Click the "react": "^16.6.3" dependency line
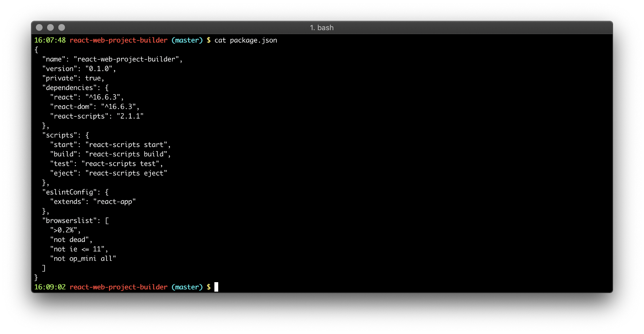 click(x=87, y=97)
